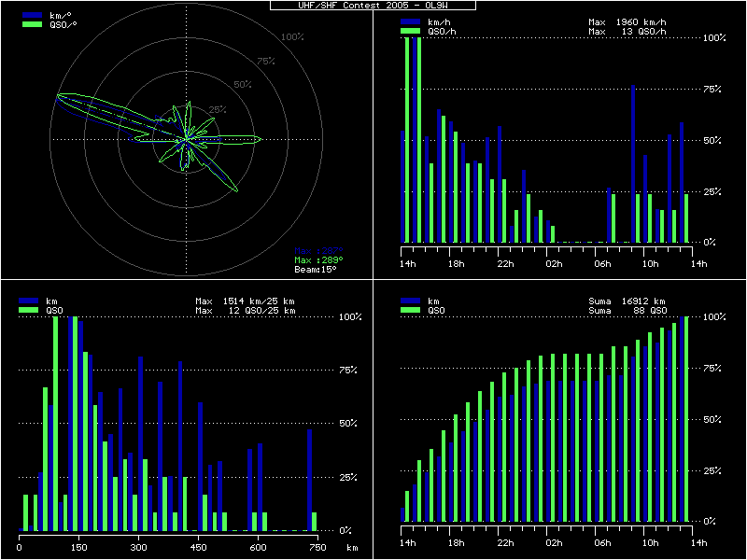Click the 150 tick label on distance axis

coord(79,548)
